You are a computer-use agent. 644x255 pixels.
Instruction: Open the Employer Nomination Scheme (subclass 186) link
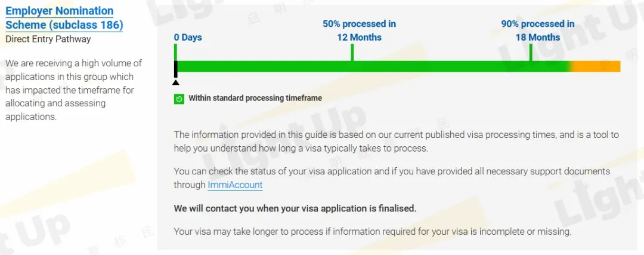tap(64, 18)
